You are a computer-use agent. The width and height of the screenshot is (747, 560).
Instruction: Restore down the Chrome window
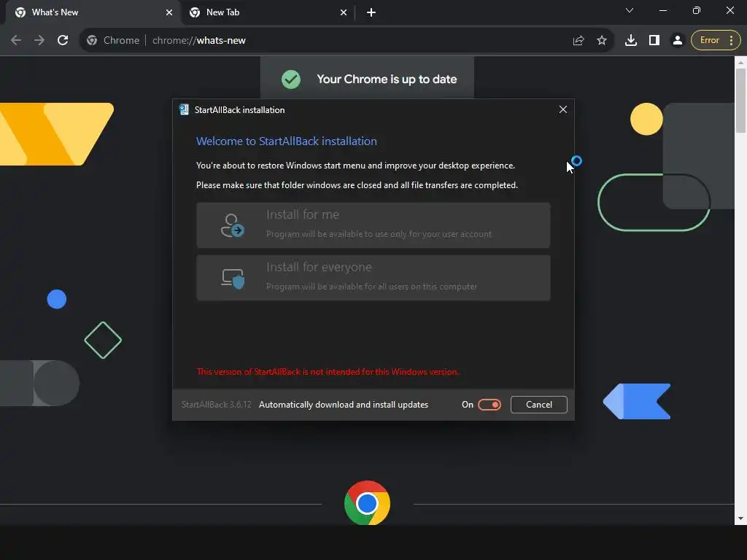tap(696, 10)
